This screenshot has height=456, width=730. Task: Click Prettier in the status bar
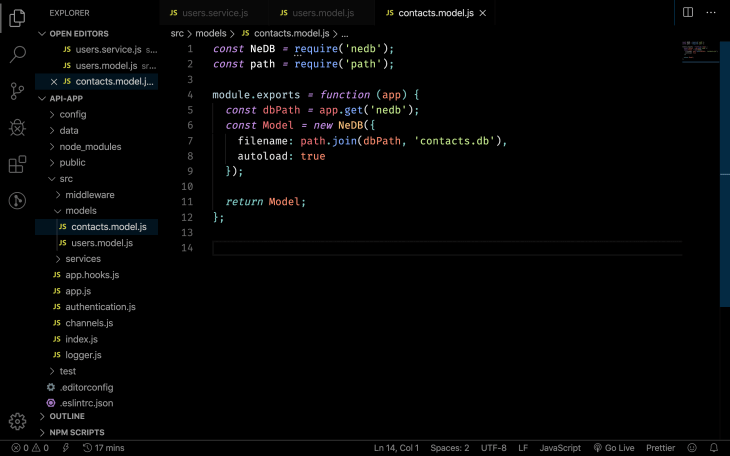[660, 448]
